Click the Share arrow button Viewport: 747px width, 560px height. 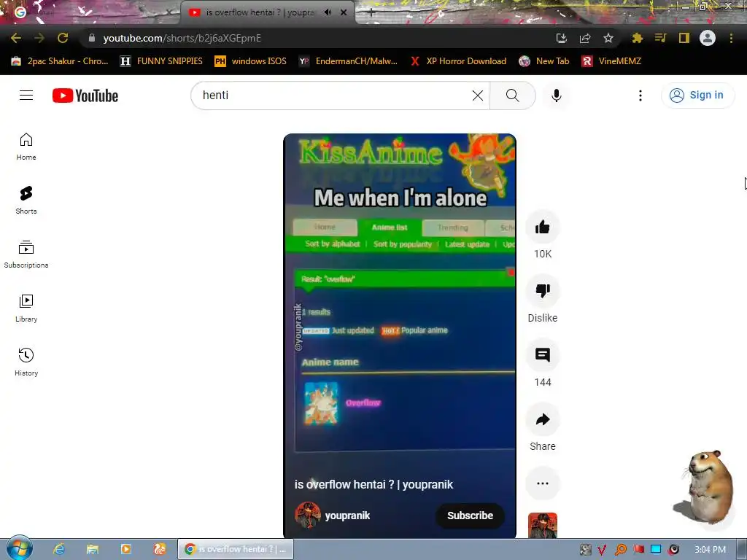543,419
